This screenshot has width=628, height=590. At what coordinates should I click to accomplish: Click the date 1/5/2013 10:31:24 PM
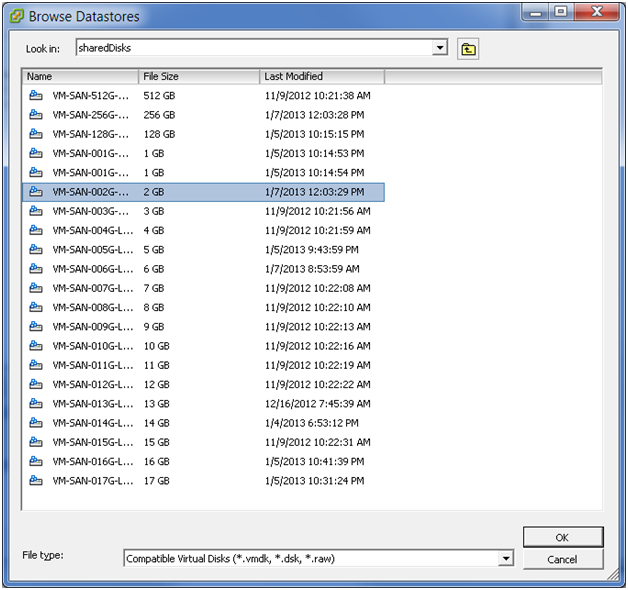(314, 480)
